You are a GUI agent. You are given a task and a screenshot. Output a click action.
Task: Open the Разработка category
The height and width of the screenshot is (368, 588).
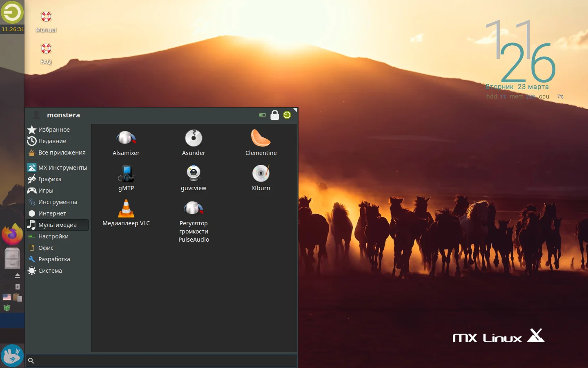58,259
